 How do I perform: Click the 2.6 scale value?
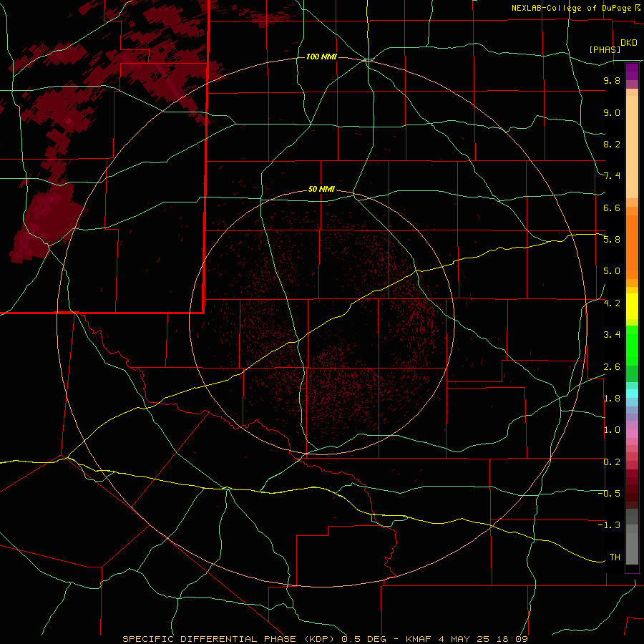point(612,367)
